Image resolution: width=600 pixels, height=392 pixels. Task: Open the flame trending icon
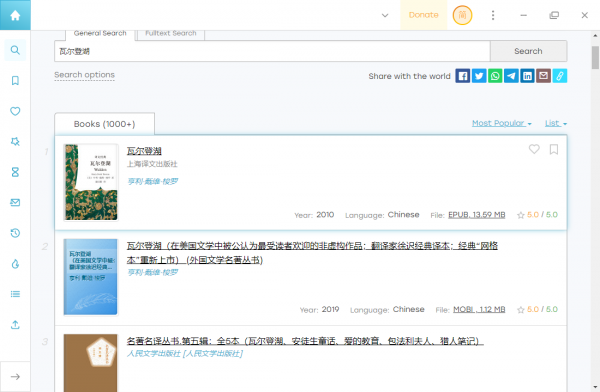pyautogui.click(x=15, y=264)
